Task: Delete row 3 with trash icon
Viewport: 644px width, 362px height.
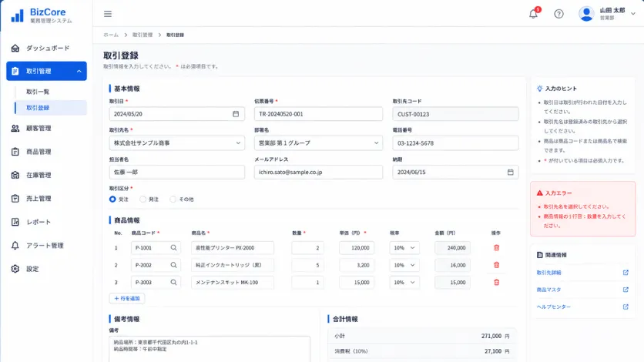Action: 496,283
